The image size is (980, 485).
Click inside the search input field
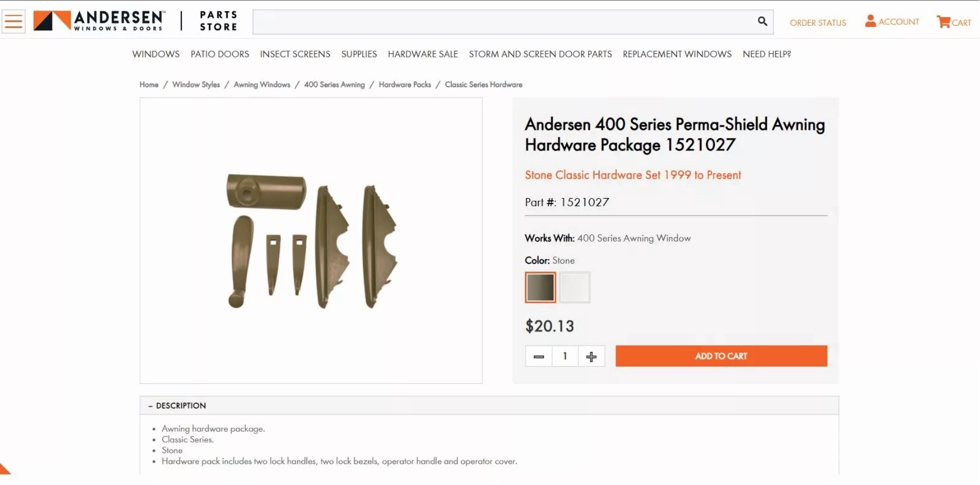(495, 21)
